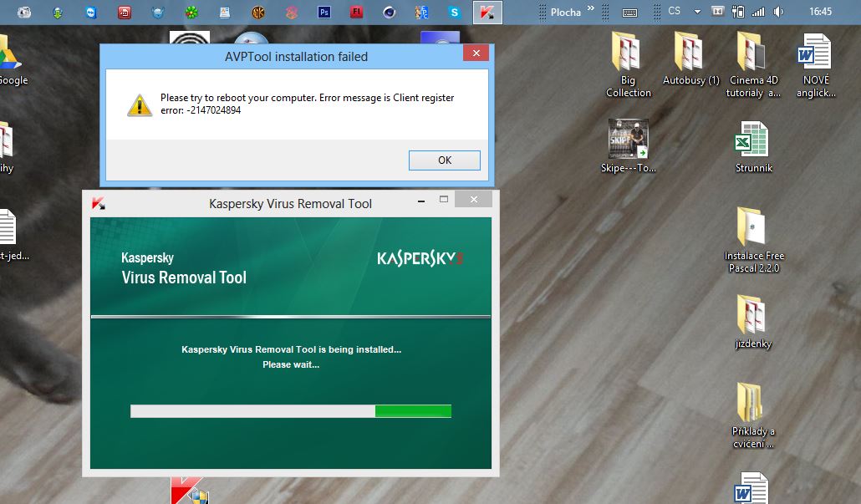Click the 'AVPTool installation failed' title bar

296,57
